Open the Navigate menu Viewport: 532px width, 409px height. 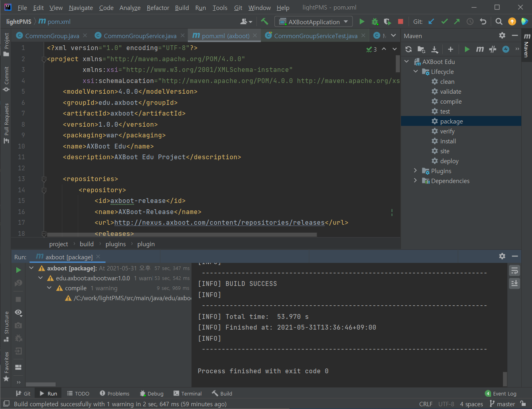[81, 8]
